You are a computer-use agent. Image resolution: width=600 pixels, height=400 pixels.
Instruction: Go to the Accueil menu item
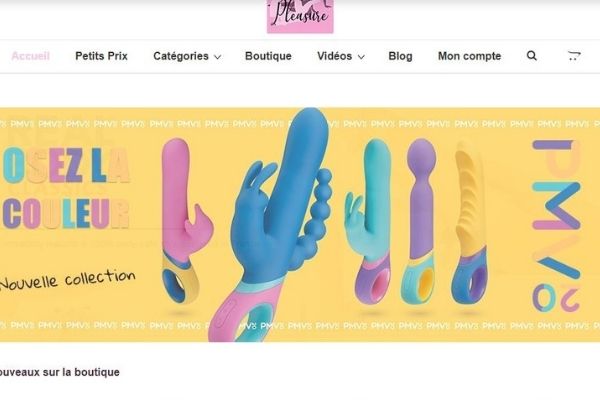tap(31, 56)
